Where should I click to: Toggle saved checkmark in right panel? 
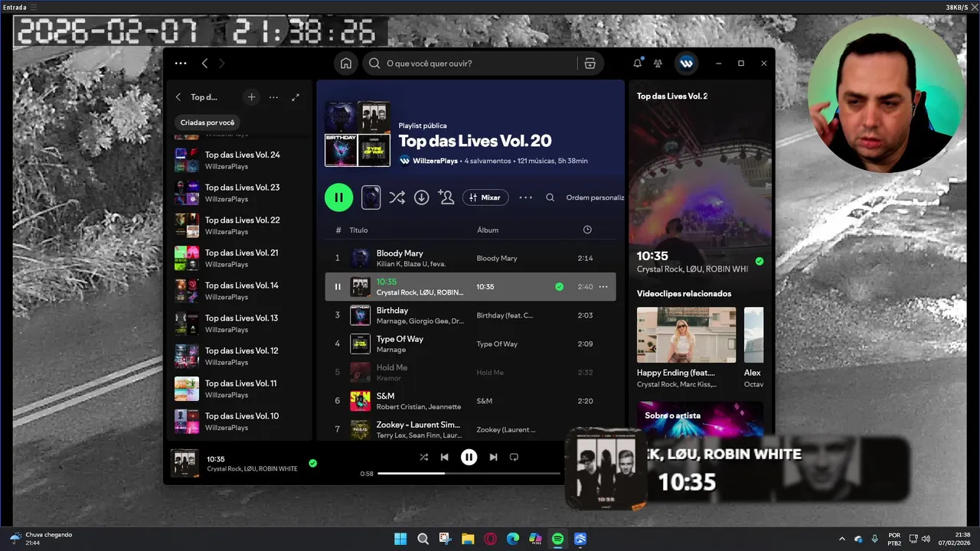[759, 261]
